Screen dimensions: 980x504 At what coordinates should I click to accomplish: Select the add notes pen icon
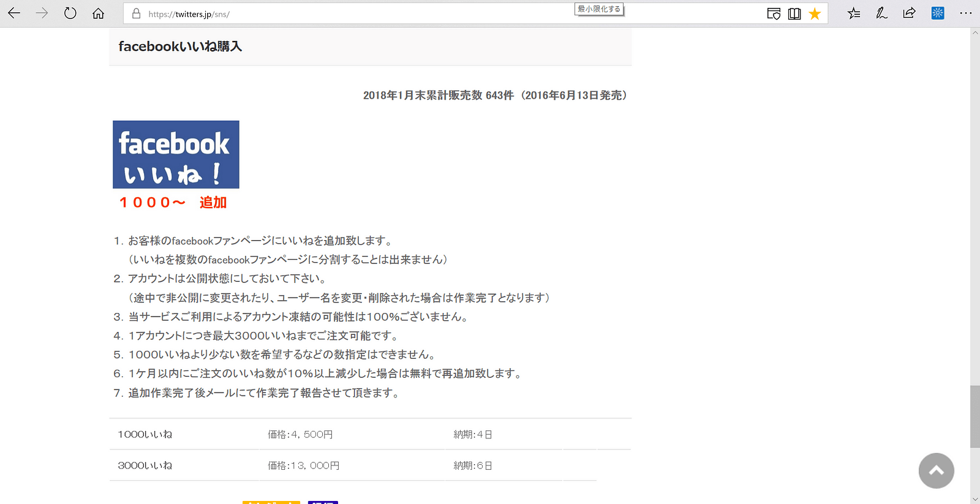881,13
